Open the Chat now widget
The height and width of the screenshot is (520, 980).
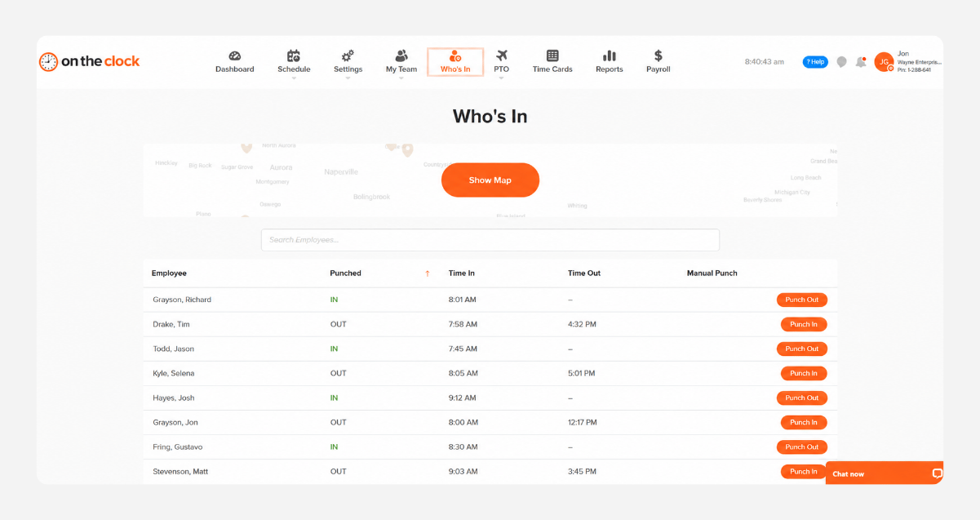(x=885, y=473)
